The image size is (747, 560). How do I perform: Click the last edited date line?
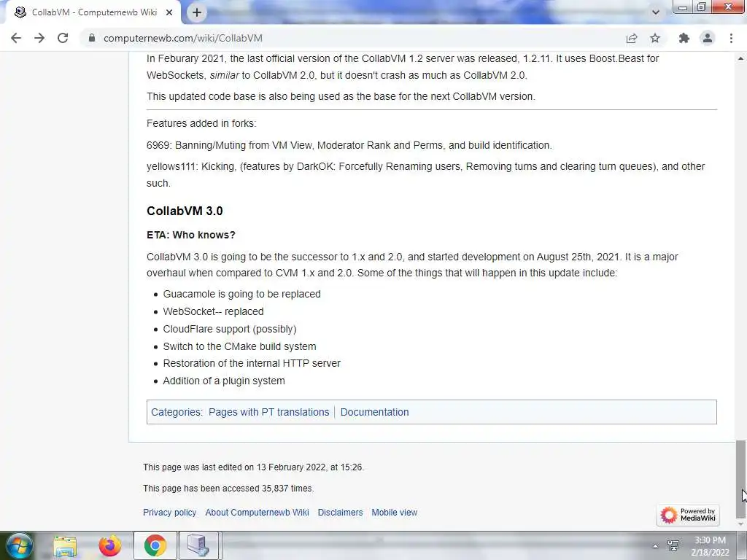pos(253,467)
